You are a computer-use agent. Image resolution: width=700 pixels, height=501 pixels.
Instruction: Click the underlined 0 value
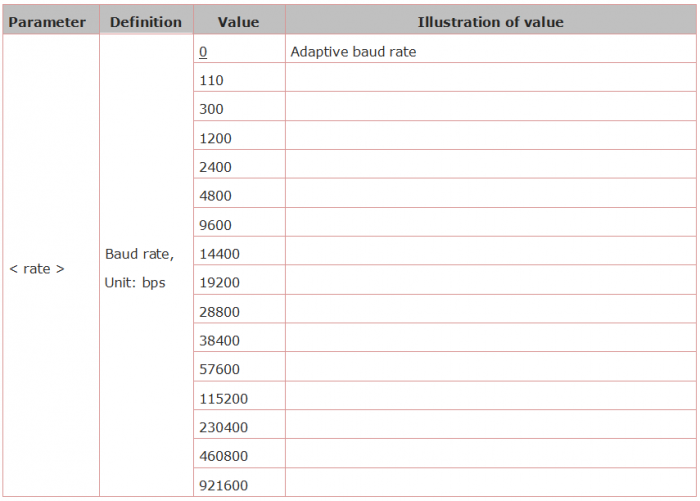click(x=203, y=52)
